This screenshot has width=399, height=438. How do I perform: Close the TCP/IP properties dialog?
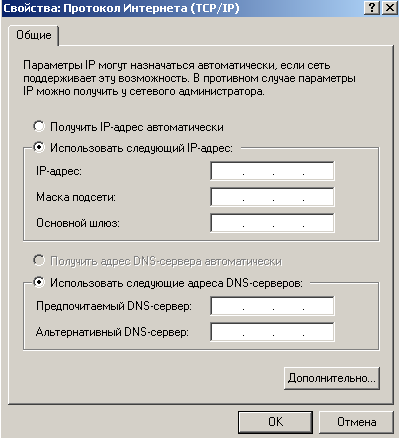coord(389,7)
